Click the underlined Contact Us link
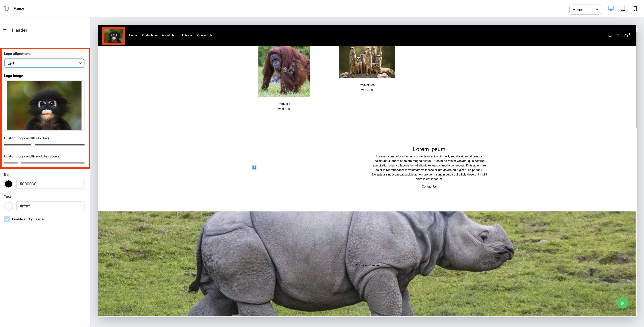Image resolution: width=644 pixels, height=327 pixels. click(x=429, y=186)
